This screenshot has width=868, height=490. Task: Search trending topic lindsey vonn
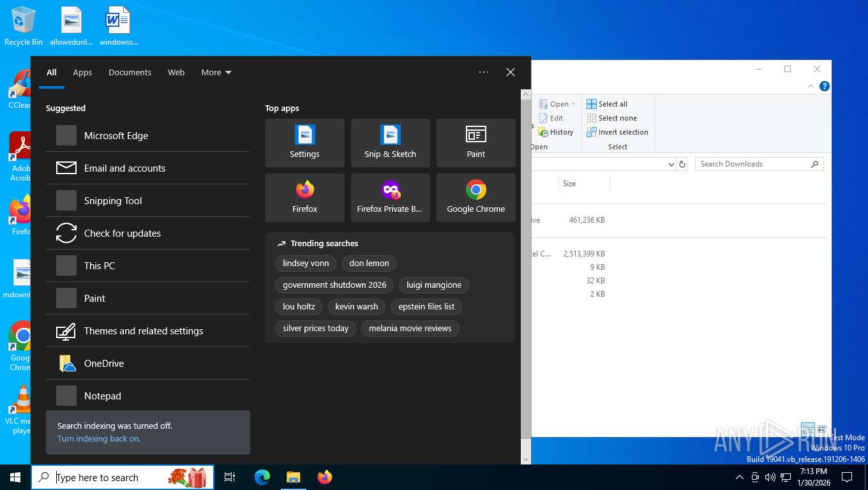click(x=306, y=263)
